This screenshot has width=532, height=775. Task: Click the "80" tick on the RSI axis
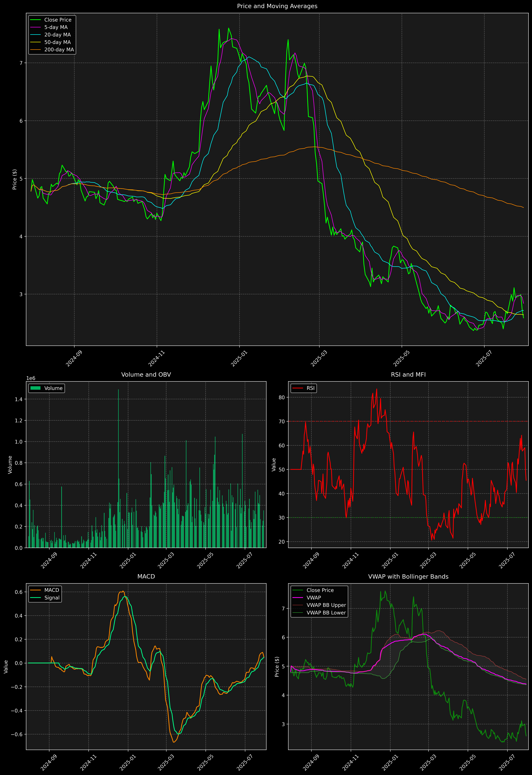coord(282,397)
